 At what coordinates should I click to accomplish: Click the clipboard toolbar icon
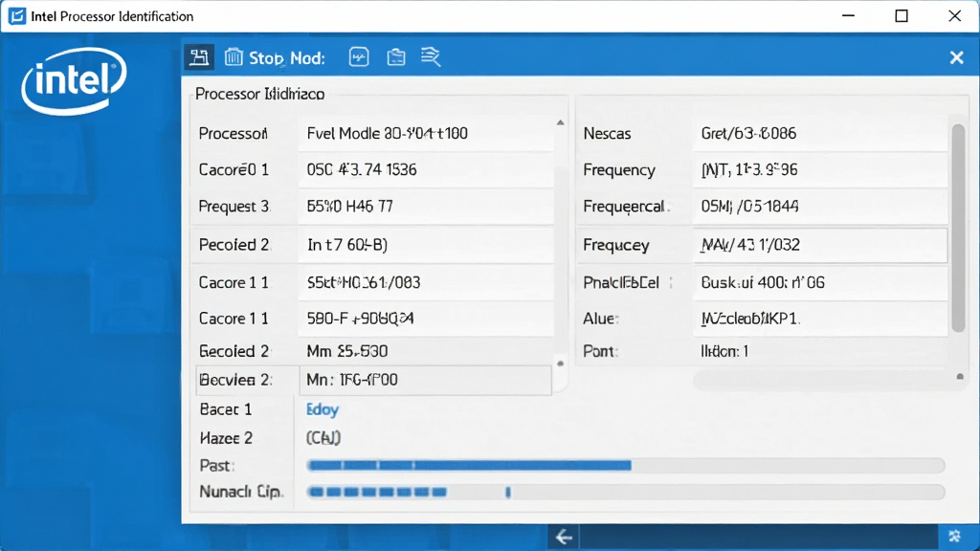(395, 57)
